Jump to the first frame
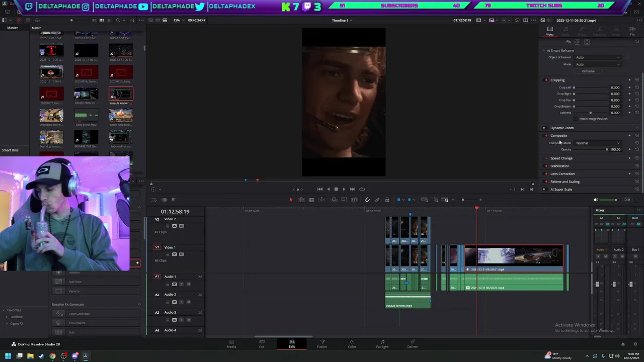Viewport: 644px width, 362px height. [x=320, y=189]
